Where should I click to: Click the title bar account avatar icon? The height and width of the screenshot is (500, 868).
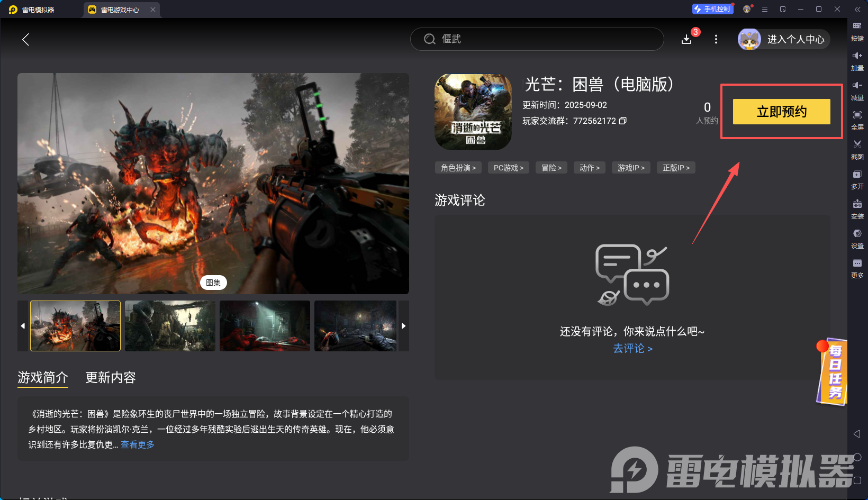[747, 9]
